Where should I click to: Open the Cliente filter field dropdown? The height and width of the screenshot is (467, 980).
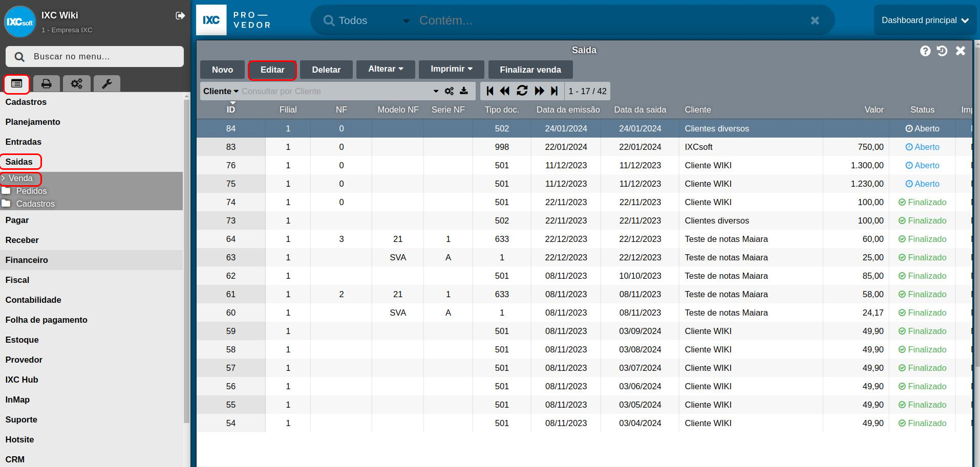tap(221, 91)
